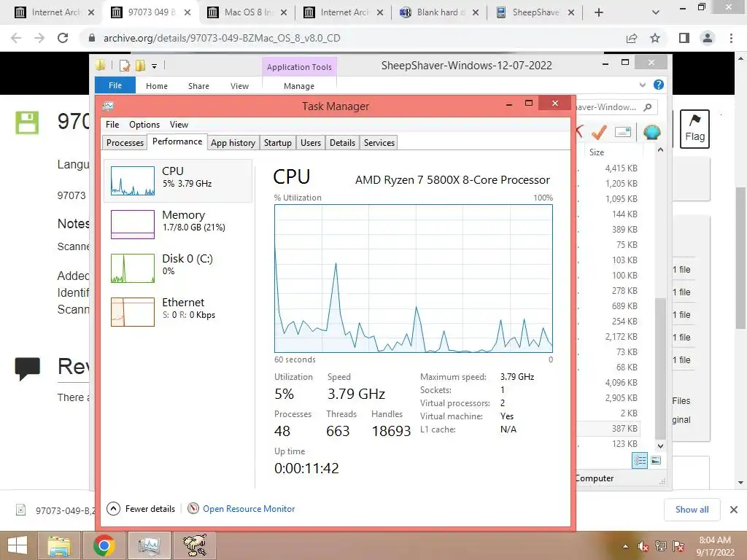The height and width of the screenshot is (560, 747).
Task: Toggle Chrome side panel icon
Action: 684,38
